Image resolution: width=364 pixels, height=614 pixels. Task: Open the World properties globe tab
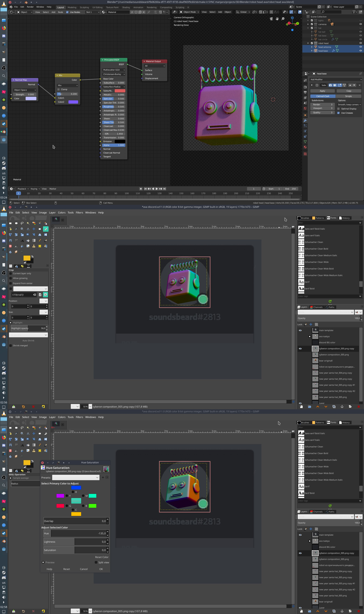click(305, 108)
